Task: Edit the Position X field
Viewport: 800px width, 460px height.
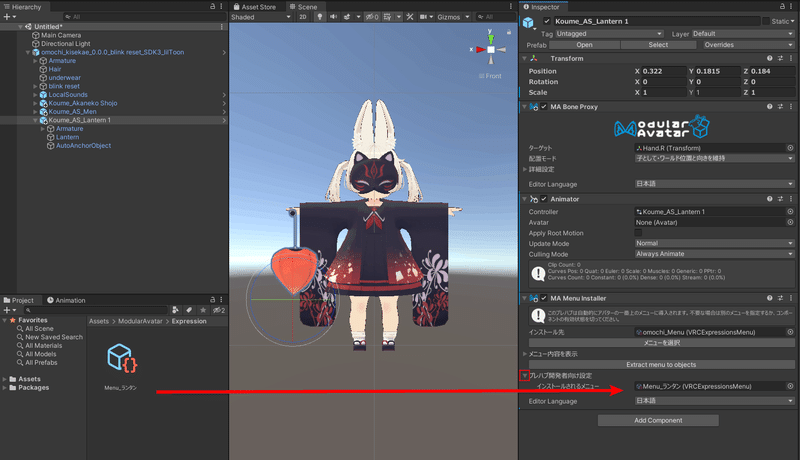Action: tap(663, 71)
